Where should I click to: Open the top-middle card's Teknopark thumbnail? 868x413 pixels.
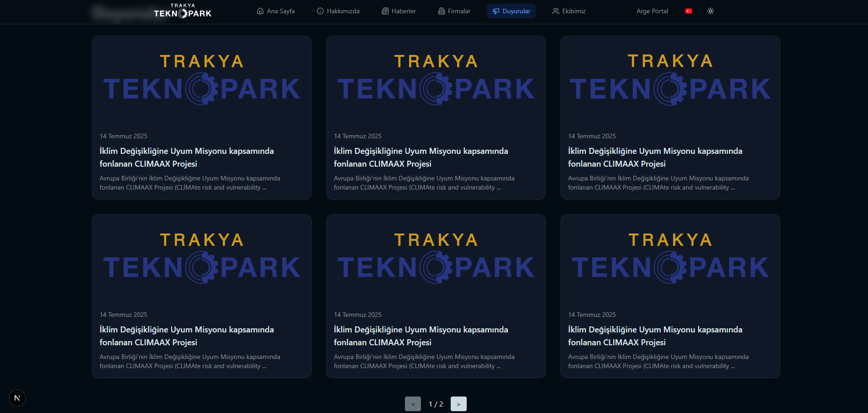pos(436,80)
